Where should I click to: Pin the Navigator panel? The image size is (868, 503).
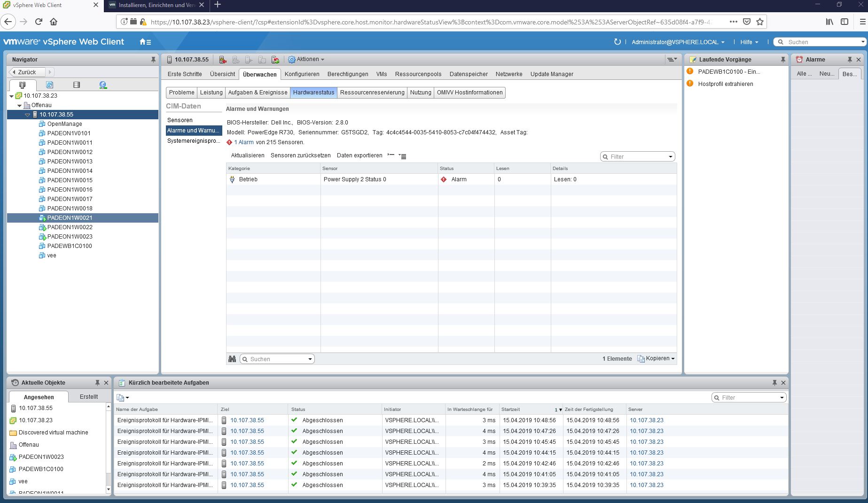click(152, 59)
